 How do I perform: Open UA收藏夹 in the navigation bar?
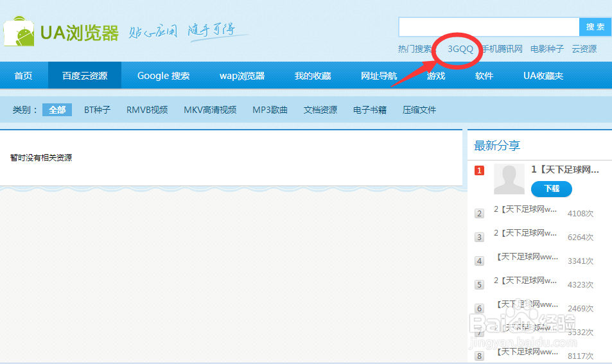click(x=543, y=76)
